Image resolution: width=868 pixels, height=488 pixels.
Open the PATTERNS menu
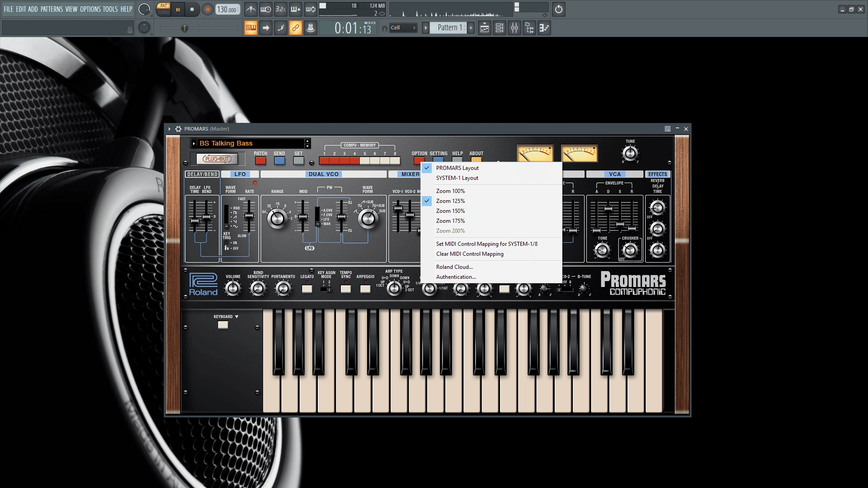(52, 9)
